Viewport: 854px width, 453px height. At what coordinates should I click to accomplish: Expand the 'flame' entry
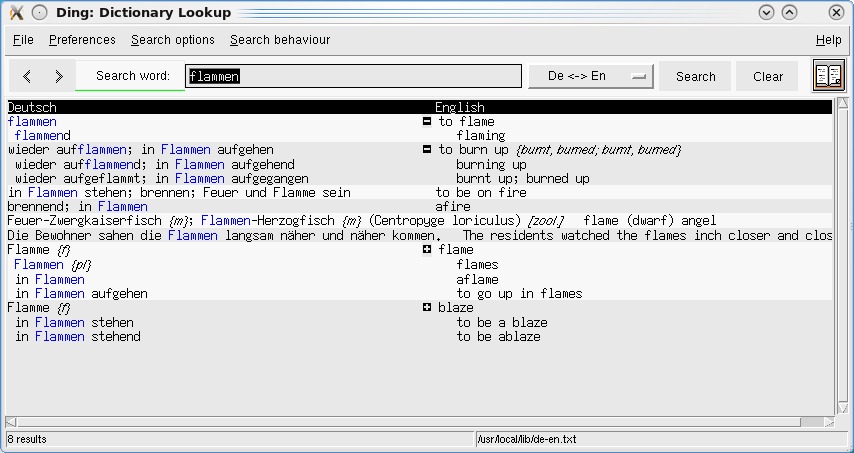[427, 250]
